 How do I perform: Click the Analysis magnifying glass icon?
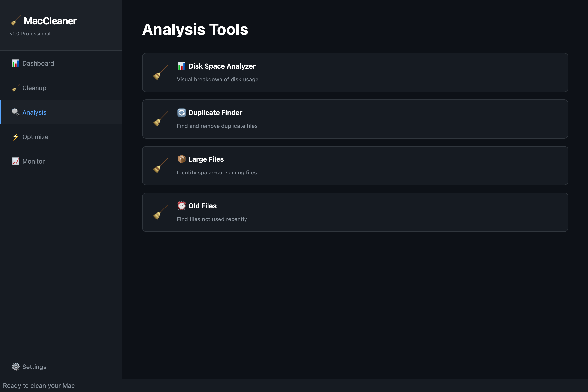point(15,112)
